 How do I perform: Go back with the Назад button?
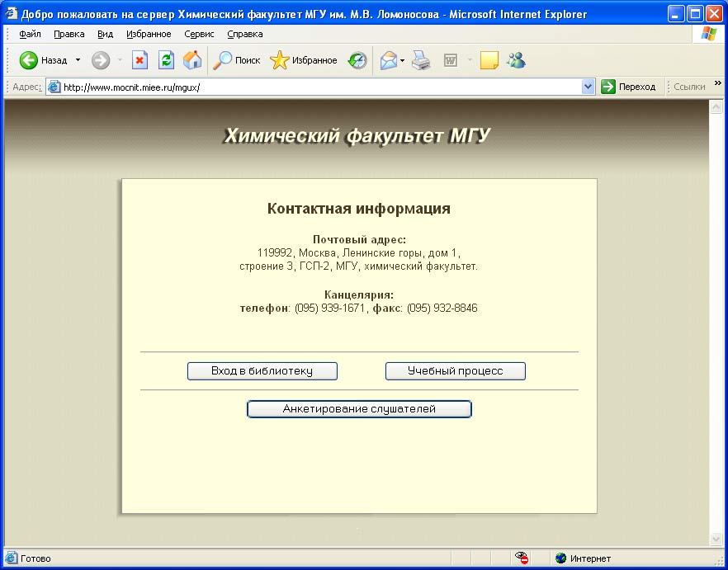coord(43,60)
